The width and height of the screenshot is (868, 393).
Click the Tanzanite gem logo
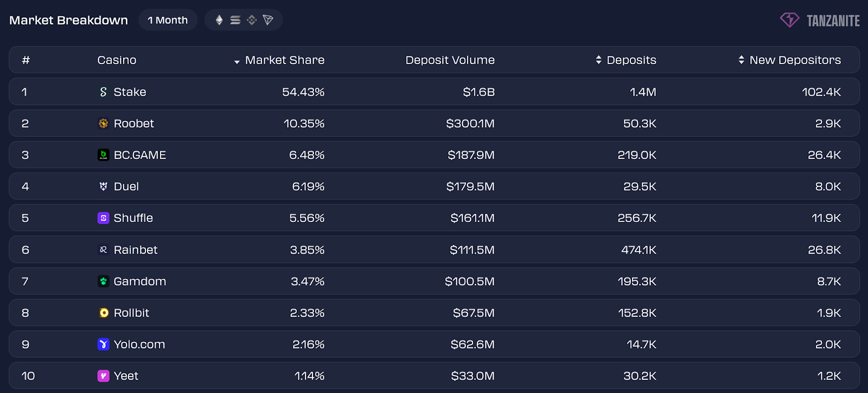point(789,20)
